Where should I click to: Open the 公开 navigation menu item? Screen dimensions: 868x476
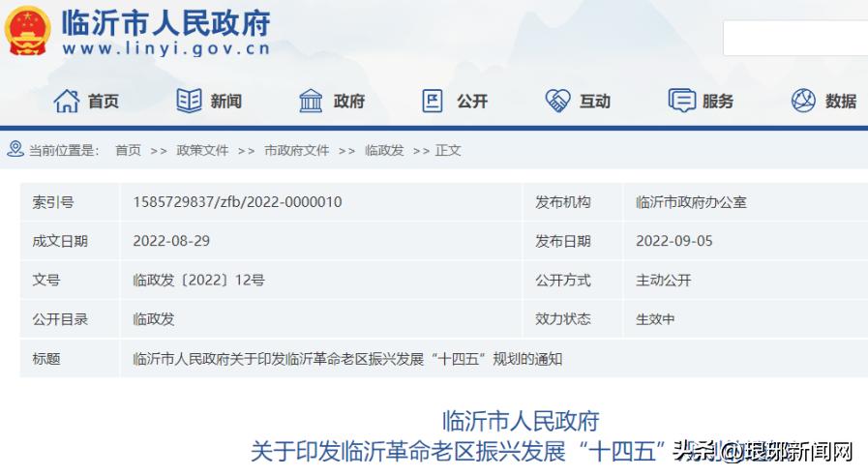472,102
